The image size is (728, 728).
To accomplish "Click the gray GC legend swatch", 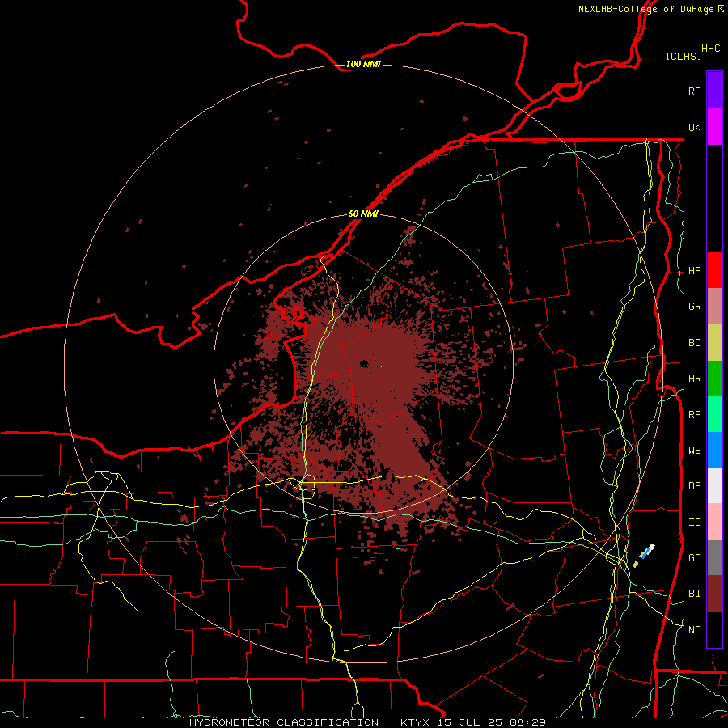I will click(714, 557).
